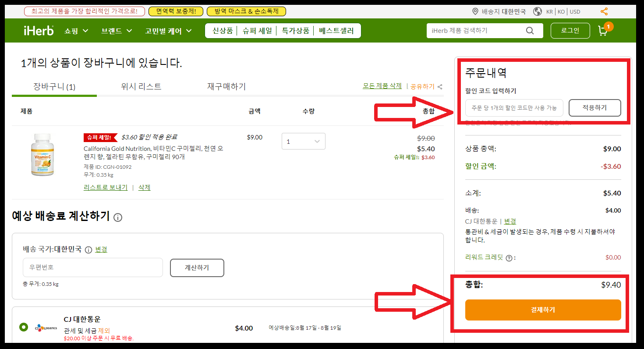The width and height of the screenshot is (644, 349).
Task: Go to iHerb home logo
Action: 39,31
